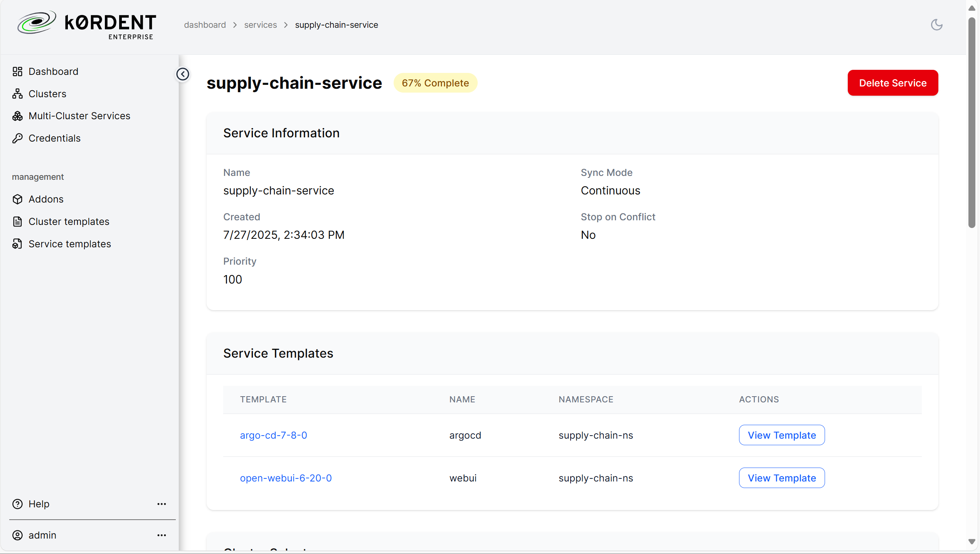The image size is (980, 554).
Task: Click the scrollbar down arrow
Action: pyautogui.click(x=972, y=542)
